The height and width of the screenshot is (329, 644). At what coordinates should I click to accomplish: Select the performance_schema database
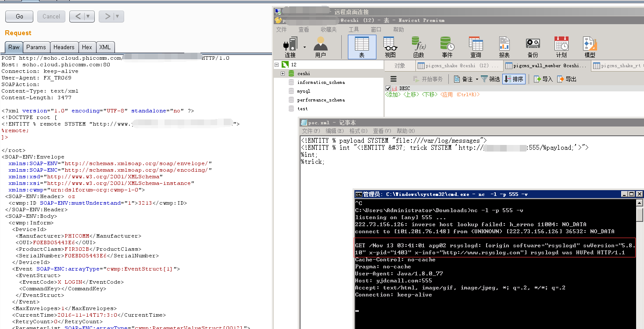[x=321, y=100]
